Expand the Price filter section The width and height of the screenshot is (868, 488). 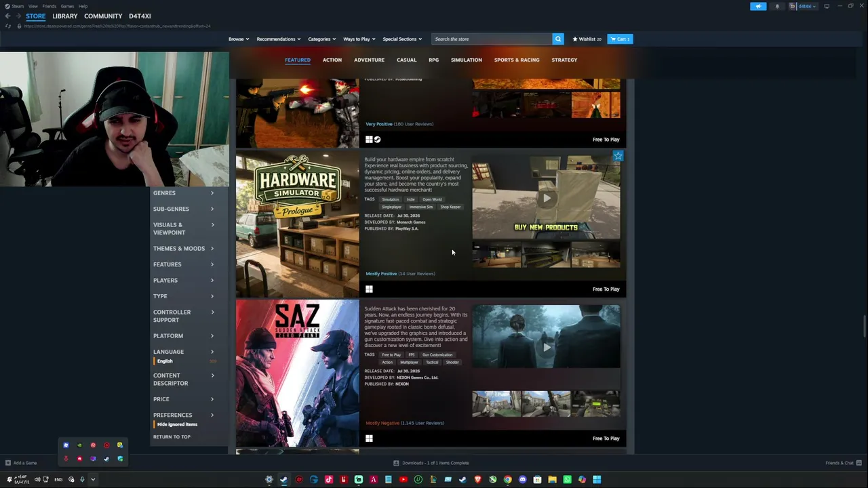click(x=184, y=399)
